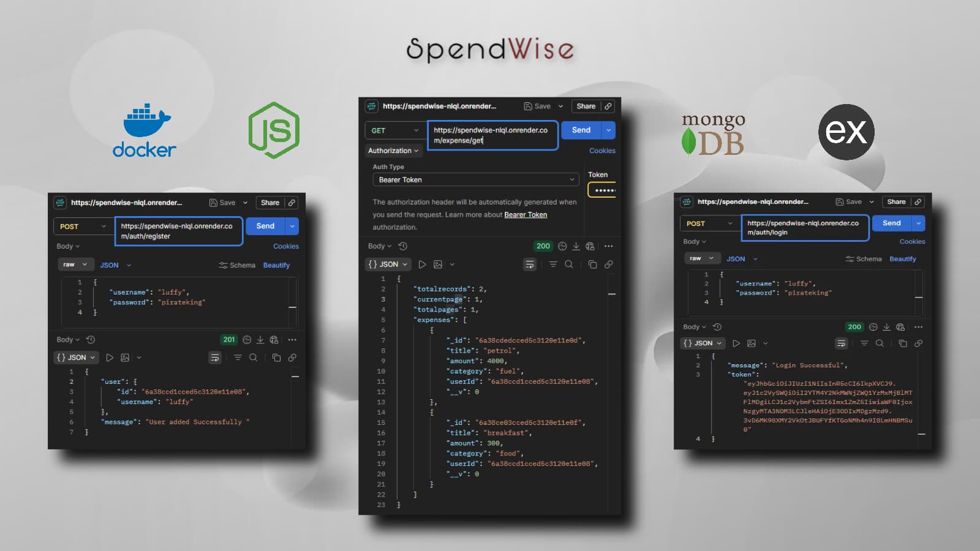Open the Authorization tab dropdown
This screenshot has height=551, width=980.
coord(393,151)
